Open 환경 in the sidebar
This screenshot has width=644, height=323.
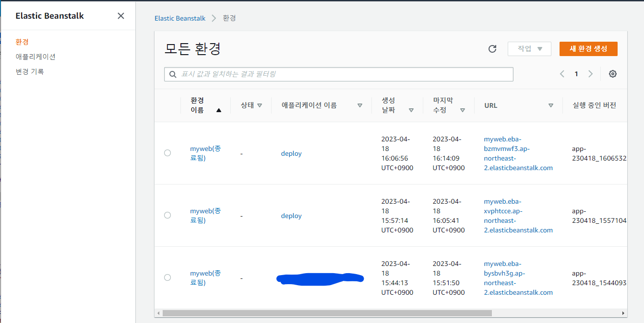[x=22, y=42]
